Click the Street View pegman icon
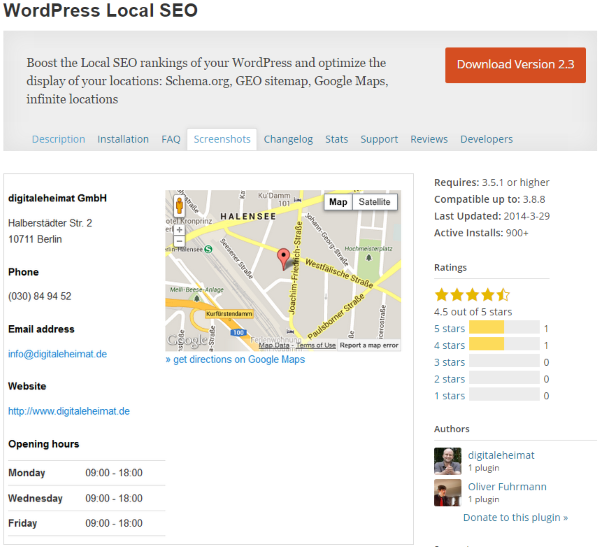 (179, 206)
